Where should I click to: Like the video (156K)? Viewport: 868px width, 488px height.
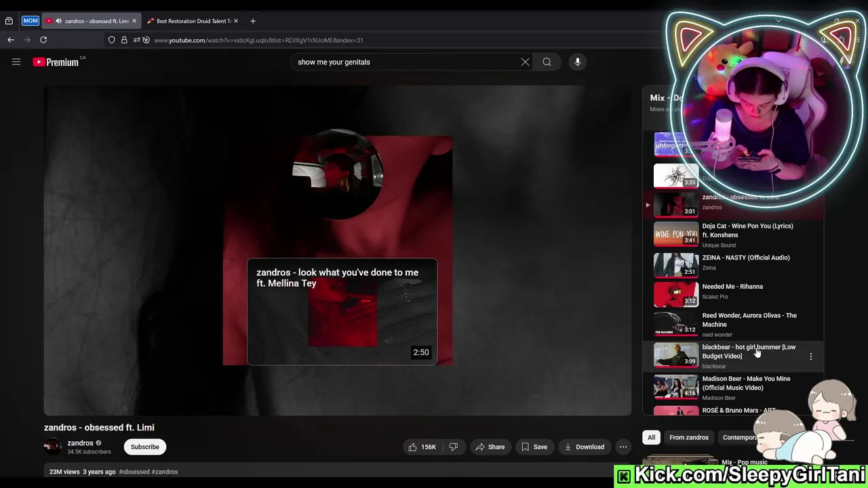(x=421, y=447)
